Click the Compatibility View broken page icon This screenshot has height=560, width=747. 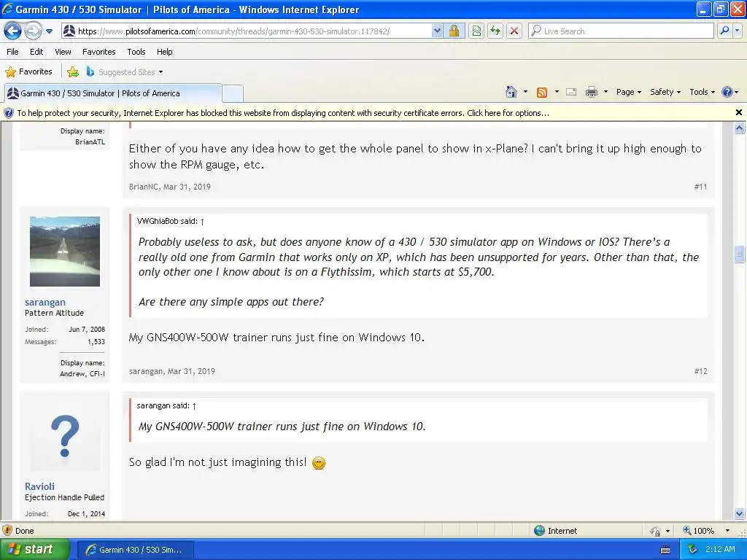coord(476,31)
